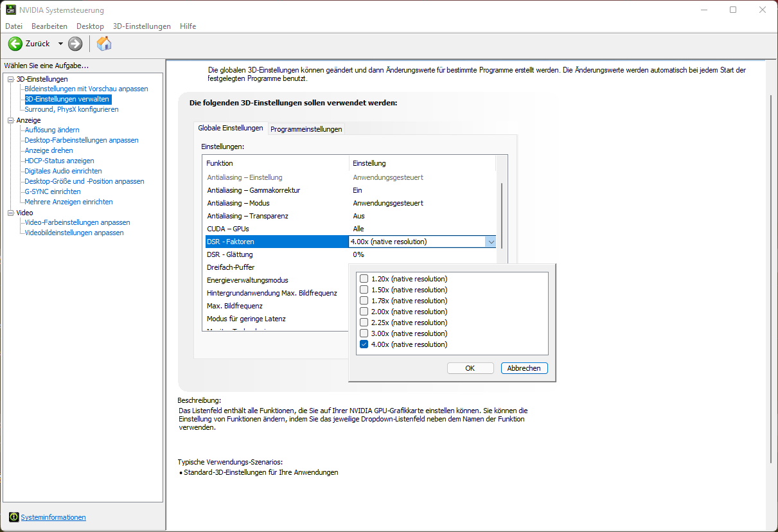The width and height of the screenshot is (778, 532).
Task: Select Modus für geringe Latenz row
Action: click(x=276, y=319)
